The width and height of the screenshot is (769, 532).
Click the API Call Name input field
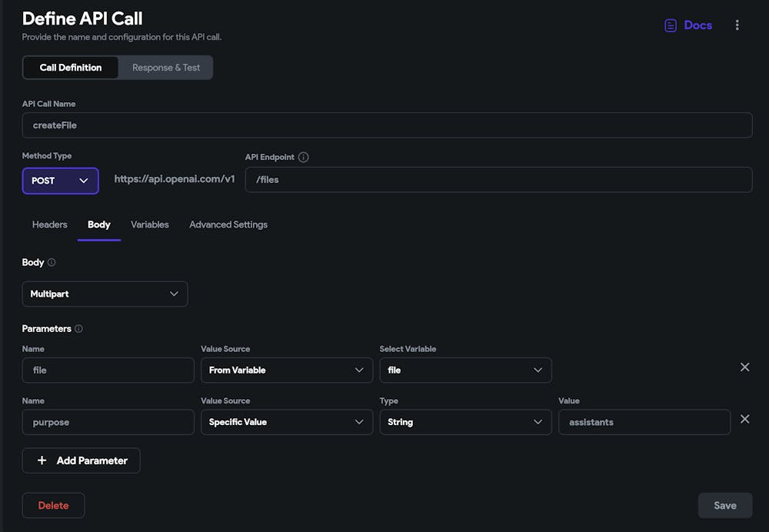387,125
